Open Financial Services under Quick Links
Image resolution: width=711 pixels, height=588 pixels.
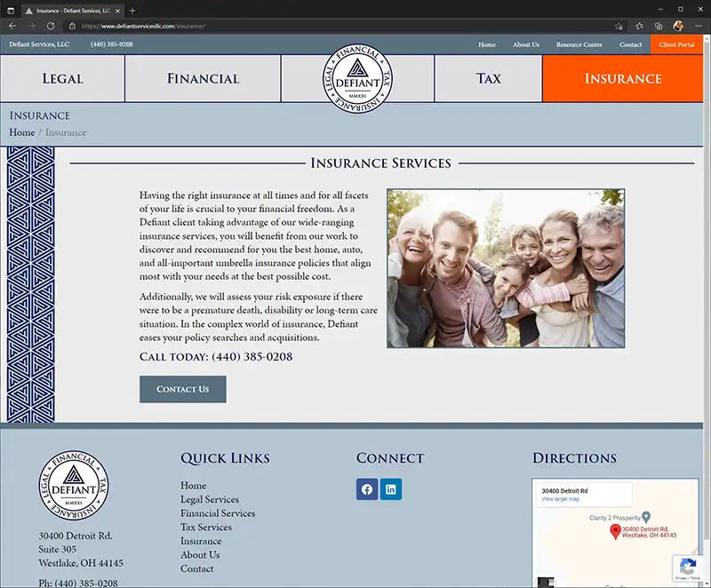click(x=218, y=513)
